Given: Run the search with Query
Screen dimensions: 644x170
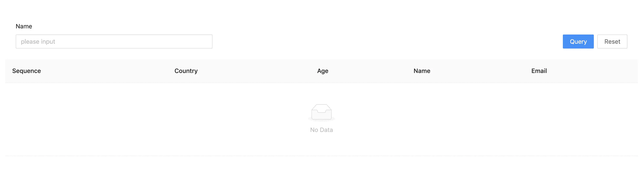Looking at the screenshot, I should [x=578, y=42].
